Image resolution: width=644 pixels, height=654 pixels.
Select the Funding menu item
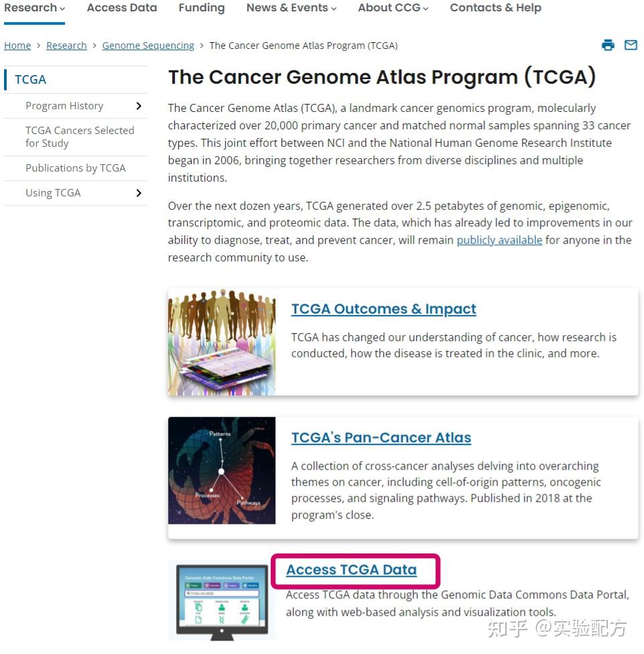click(202, 8)
